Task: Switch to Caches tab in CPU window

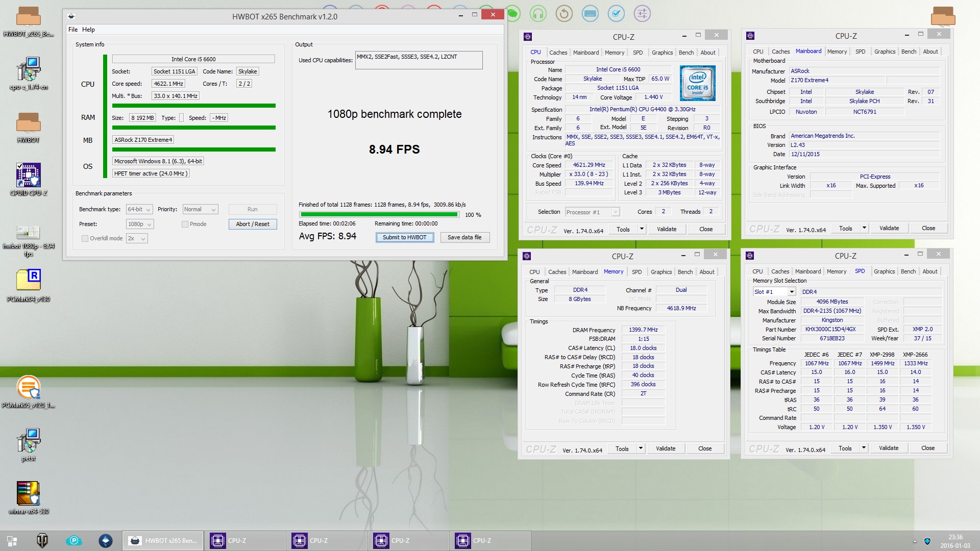Action: [558, 53]
